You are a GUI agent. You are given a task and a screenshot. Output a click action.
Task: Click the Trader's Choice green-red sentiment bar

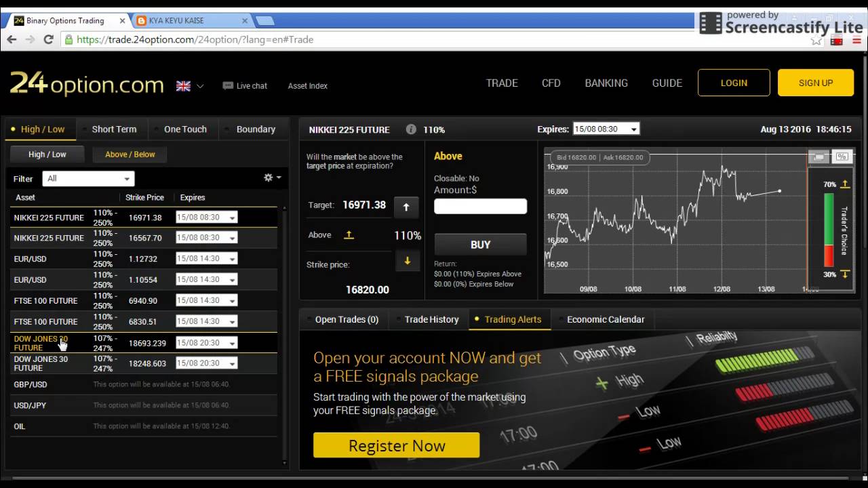tap(829, 230)
